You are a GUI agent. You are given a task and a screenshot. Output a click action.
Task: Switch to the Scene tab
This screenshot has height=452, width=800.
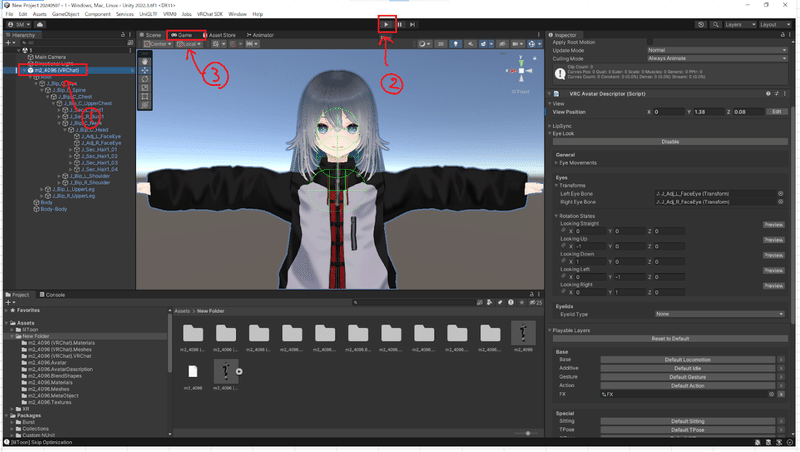coord(151,35)
